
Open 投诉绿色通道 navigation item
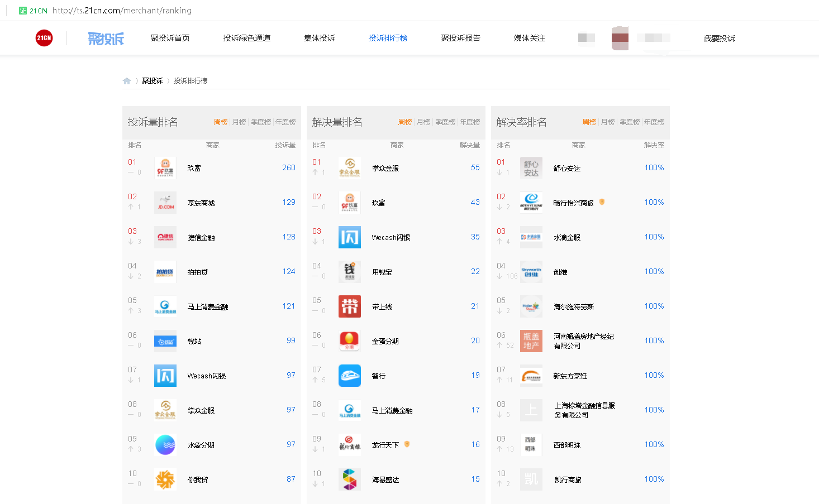[247, 38]
